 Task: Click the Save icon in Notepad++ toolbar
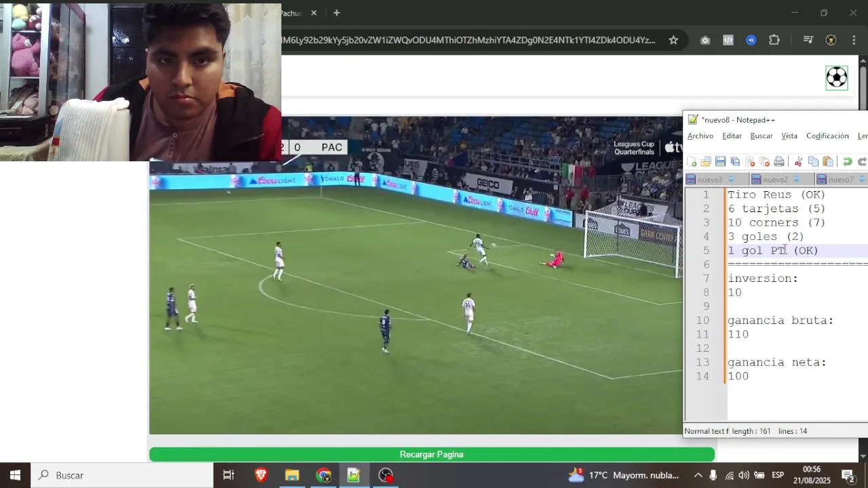pos(720,161)
